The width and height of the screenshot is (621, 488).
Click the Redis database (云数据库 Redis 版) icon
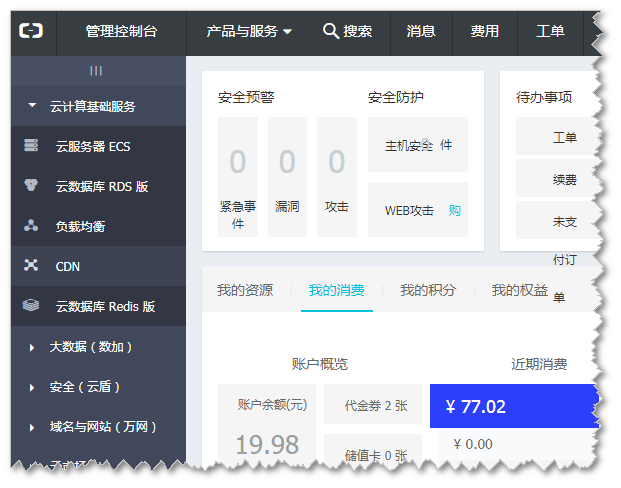[x=31, y=306]
